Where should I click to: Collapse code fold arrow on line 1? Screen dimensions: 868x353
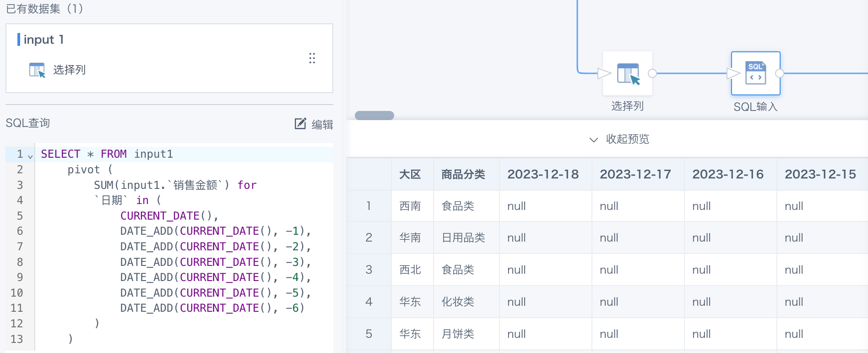[30, 156]
